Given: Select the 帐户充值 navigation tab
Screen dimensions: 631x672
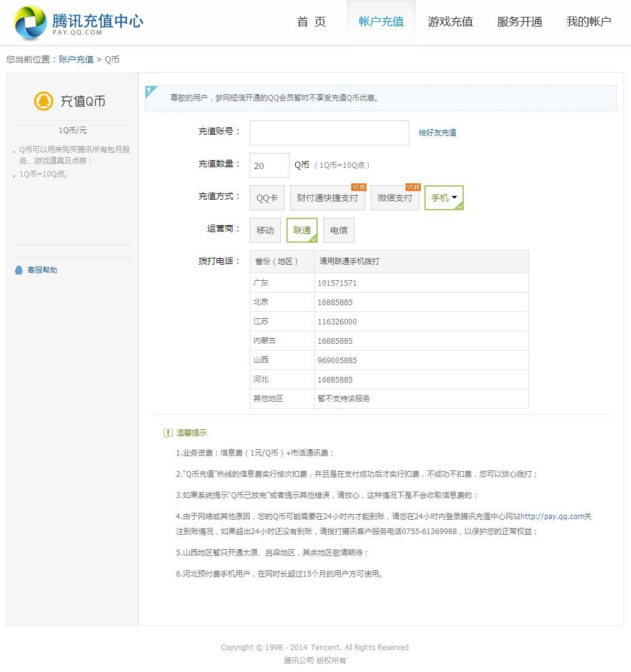Looking at the screenshot, I should (381, 21).
